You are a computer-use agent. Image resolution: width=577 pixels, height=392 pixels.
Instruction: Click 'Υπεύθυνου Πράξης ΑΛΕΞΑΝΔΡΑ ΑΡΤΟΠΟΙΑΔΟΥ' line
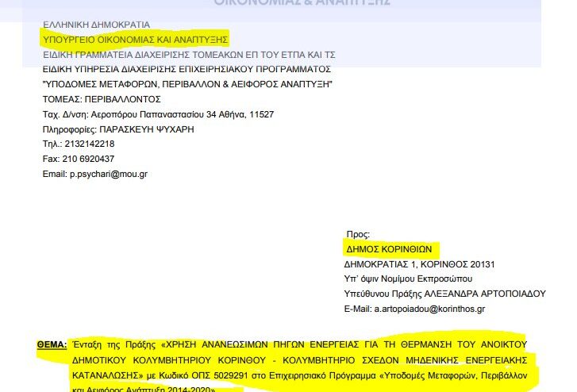pos(445,294)
